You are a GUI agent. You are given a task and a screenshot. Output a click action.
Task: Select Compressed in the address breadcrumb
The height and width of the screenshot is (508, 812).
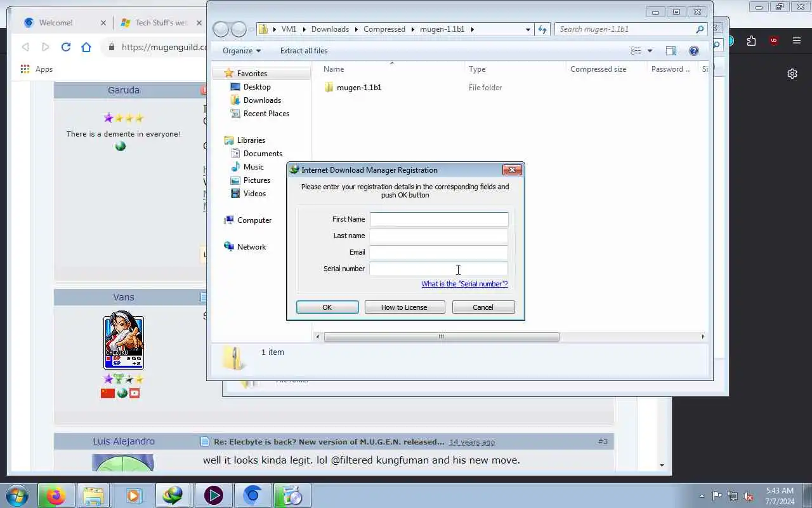(x=384, y=29)
